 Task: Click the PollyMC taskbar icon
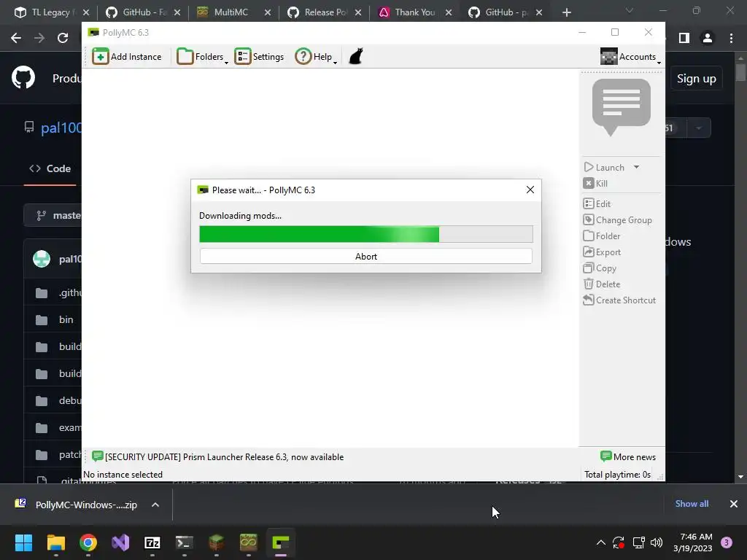[x=281, y=542]
